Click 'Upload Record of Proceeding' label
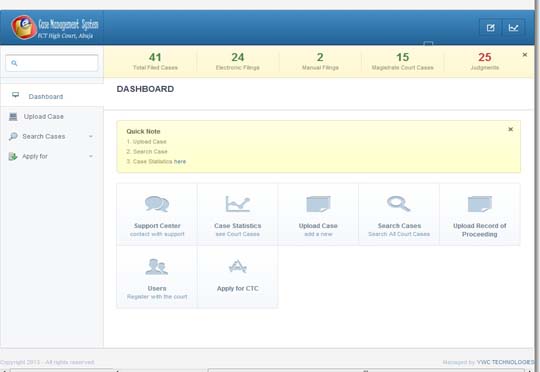This screenshot has width=540, height=372. pos(480,230)
